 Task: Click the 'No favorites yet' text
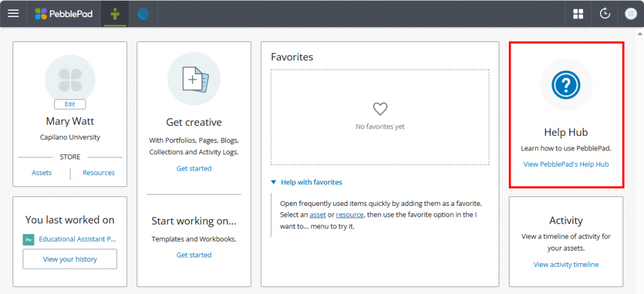[380, 127]
